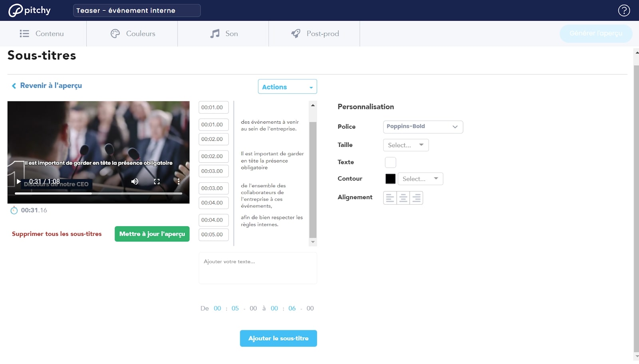The image size is (639, 364).
Task: Align subtitles to the right
Action: coord(417,198)
